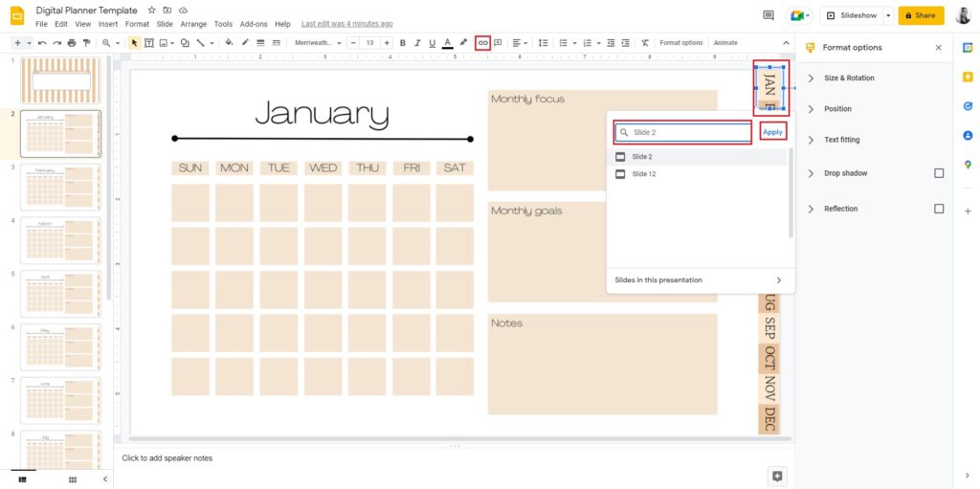
Task: Increase font size with plus button
Action: pos(387,43)
